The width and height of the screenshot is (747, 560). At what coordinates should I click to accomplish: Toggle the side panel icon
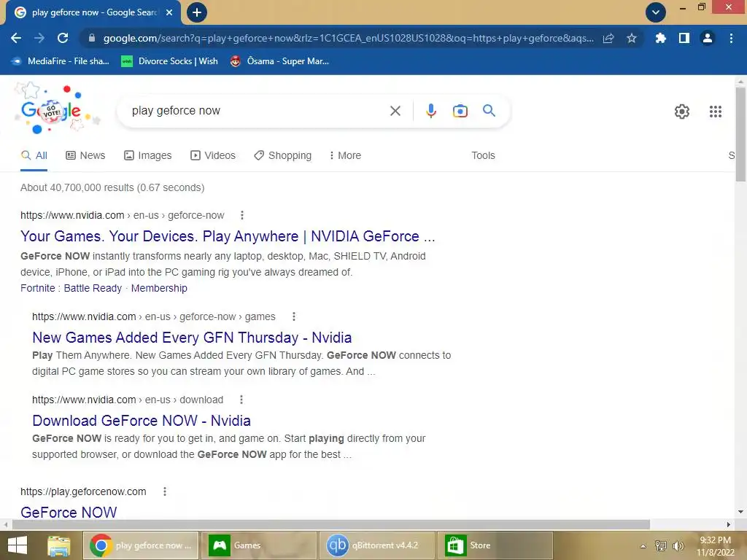tap(684, 38)
